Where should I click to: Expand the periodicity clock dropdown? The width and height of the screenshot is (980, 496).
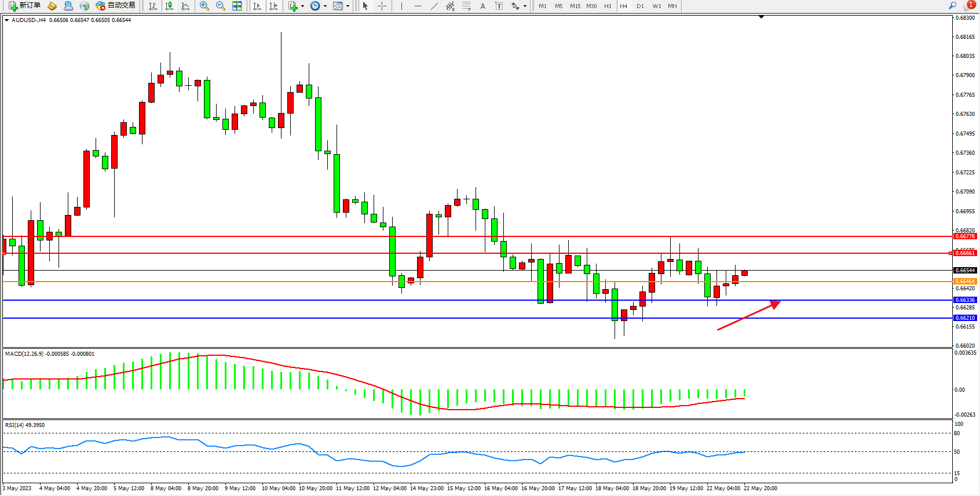click(325, 6)
